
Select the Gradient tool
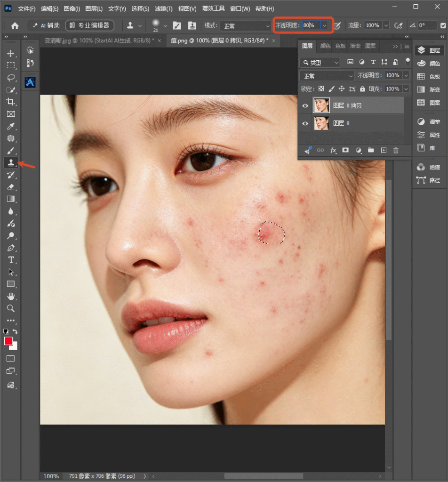pyautogui.click(x=11, y=199)
